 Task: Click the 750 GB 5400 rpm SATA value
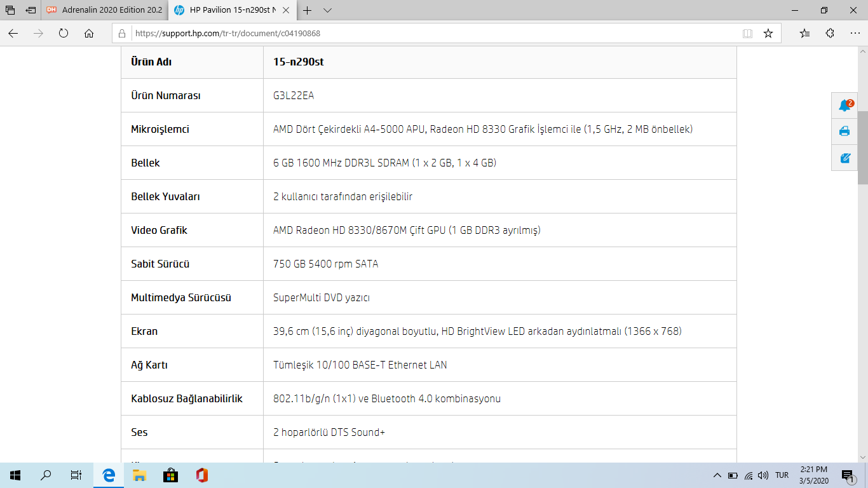tap(325, 264)
